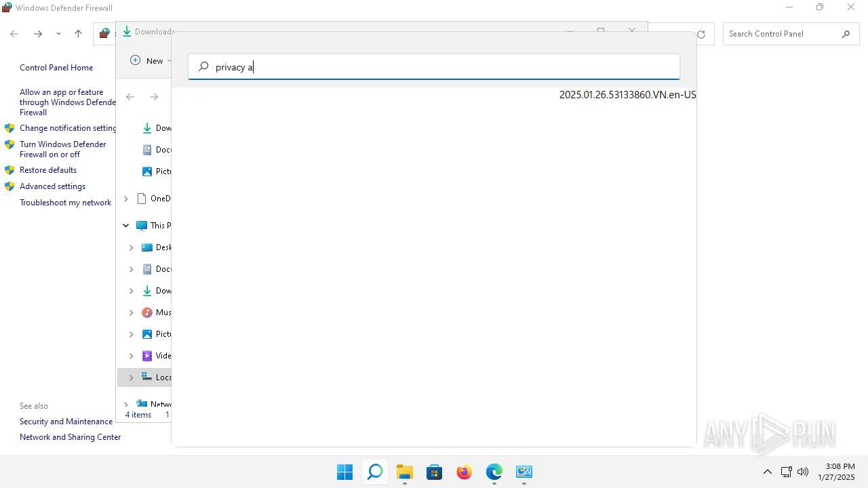Click the search box containing 'privacy a'

click(x=434, y=66)
